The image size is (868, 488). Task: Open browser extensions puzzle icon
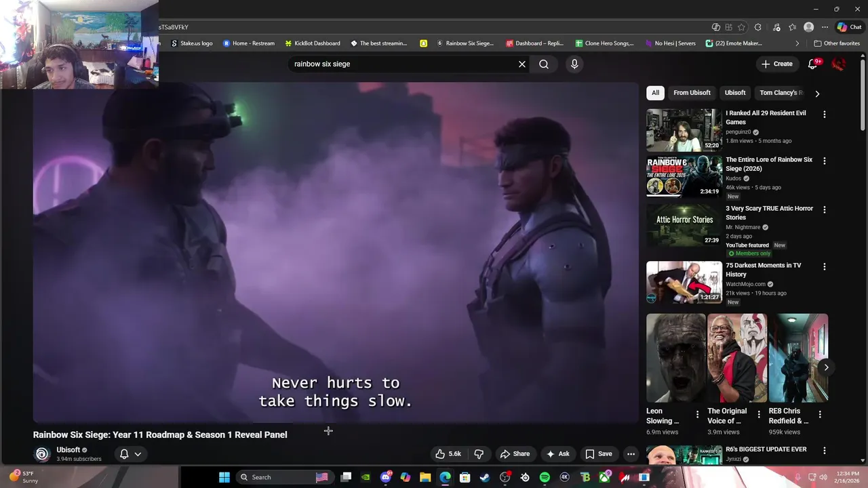tap(758, 27)
